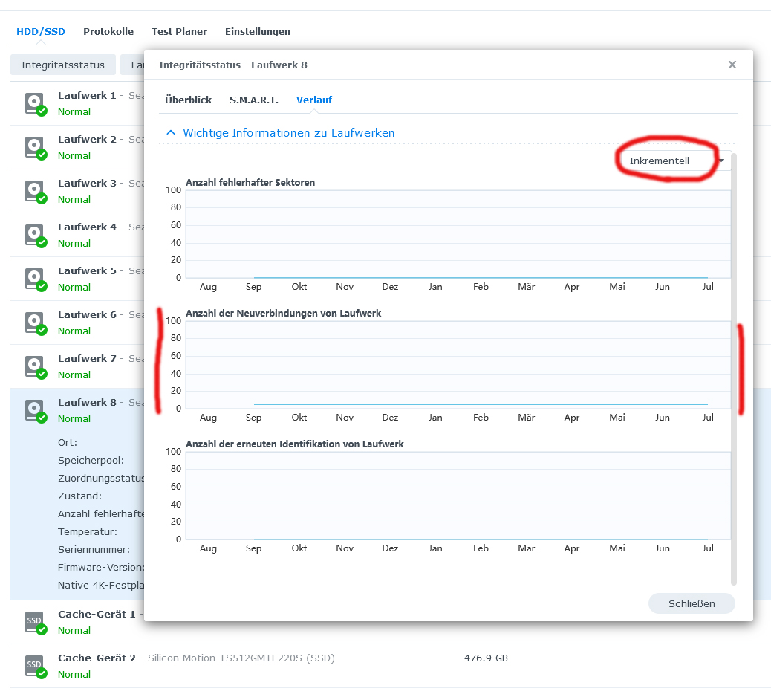Viewport: 771px width, 700px height.
Task: Open the Inkrementell dropdown
Action: pyautogui.click(x=676, y=161)
